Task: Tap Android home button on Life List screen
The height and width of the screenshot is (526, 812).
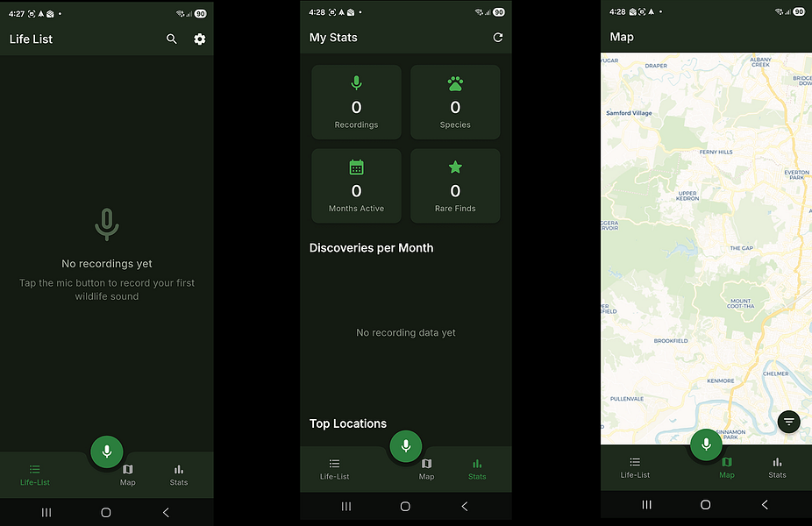Action: coord(106,512)
